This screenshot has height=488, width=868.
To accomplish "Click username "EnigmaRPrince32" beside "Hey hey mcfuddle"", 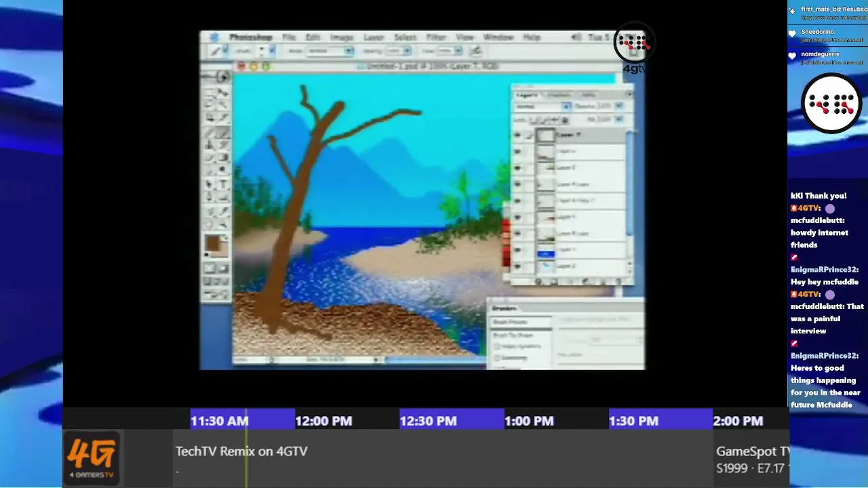I will 824,270.
